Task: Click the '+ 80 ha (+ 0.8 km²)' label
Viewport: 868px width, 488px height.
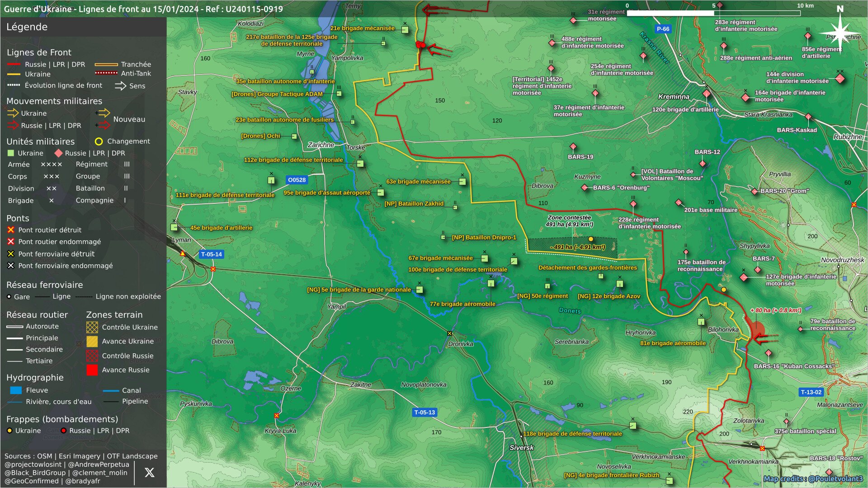Action: pos(776,310)
